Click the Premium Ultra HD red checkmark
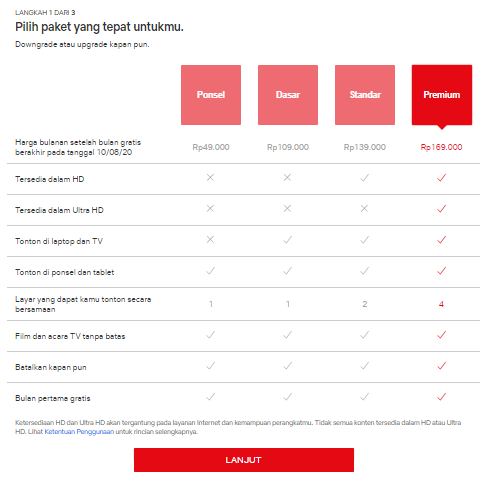 pos(441,209)
